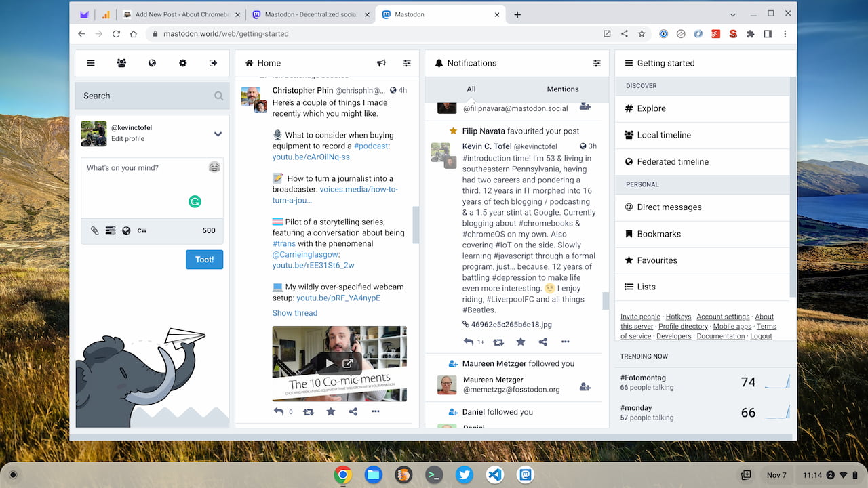
Task: Switch to the Mentions tab
Action: click(x=563, y=89)
